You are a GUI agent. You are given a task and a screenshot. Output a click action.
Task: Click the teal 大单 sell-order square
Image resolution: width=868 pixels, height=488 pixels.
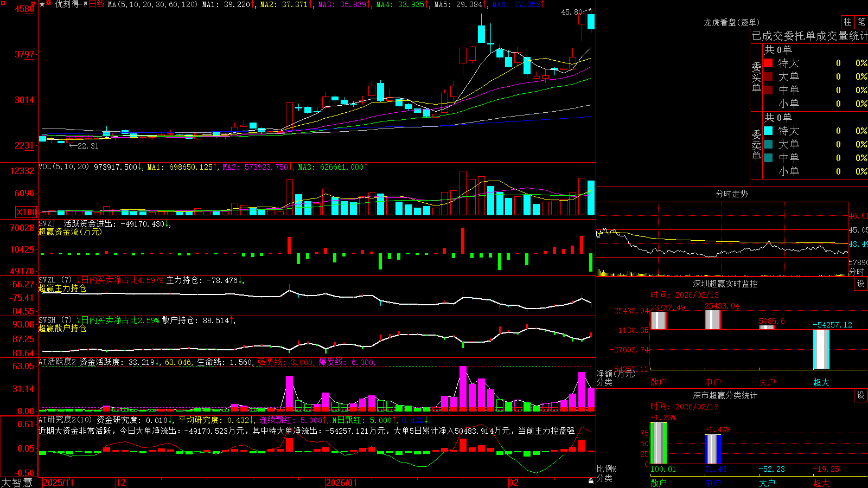(768, 144)
